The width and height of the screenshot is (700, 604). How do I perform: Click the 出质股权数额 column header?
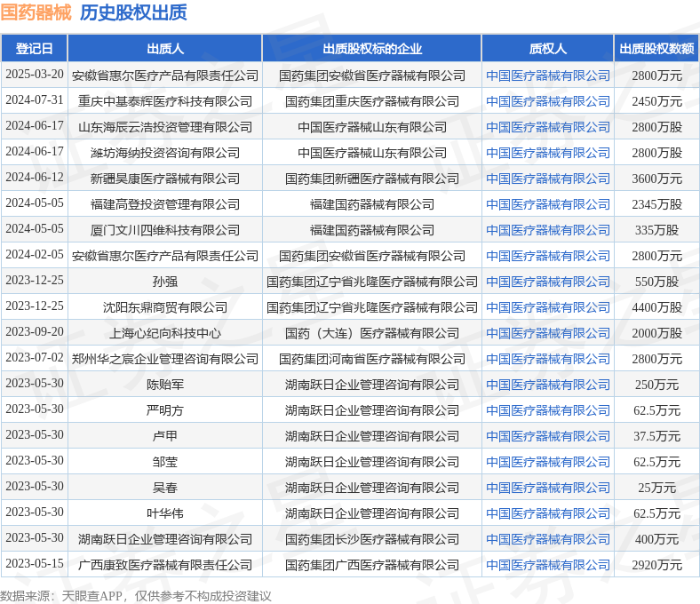pyautogui.click(x=656, y=49)
